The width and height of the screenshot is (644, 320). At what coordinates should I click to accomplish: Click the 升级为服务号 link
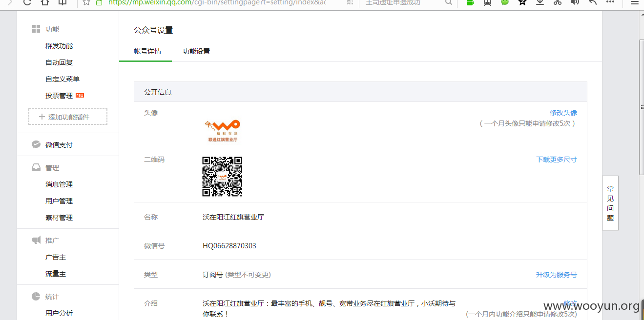(557, 275)
